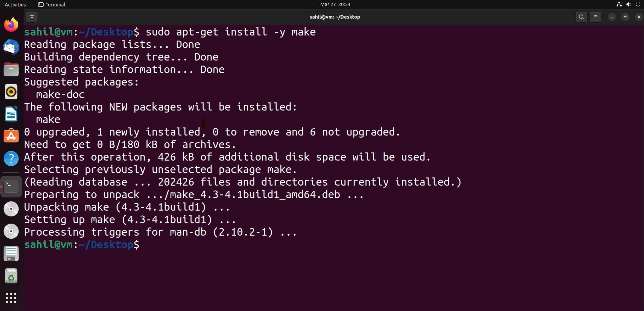Screen dimensions: 644x311
Task: Launch Thunderbird mail client
Action: tap(11, 47)
